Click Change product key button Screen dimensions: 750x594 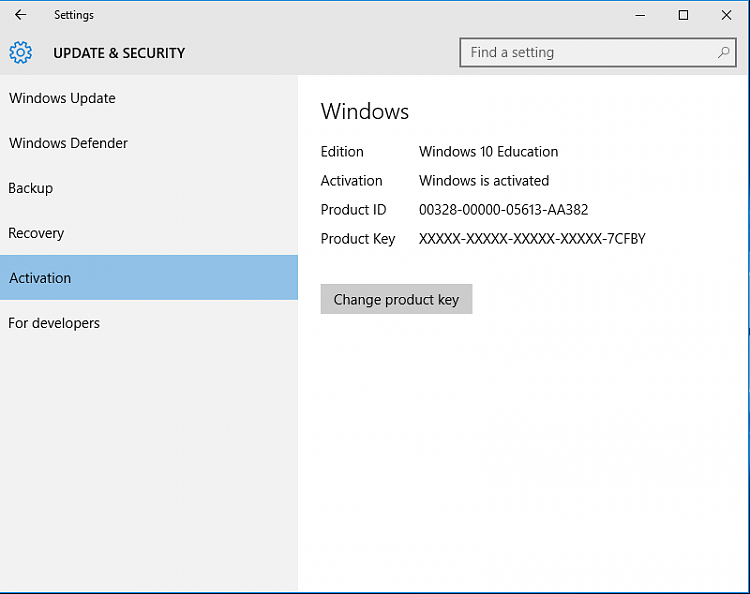click(397, 299)
